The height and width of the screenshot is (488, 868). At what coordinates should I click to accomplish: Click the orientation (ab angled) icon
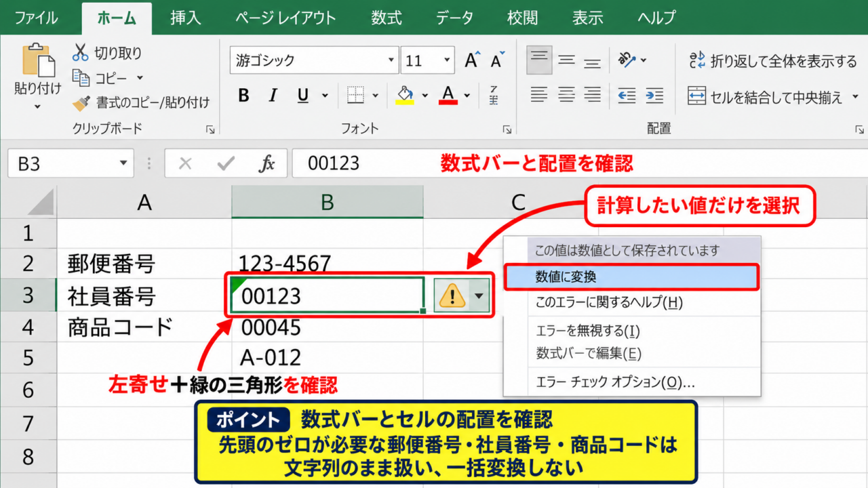coord(626,60)
